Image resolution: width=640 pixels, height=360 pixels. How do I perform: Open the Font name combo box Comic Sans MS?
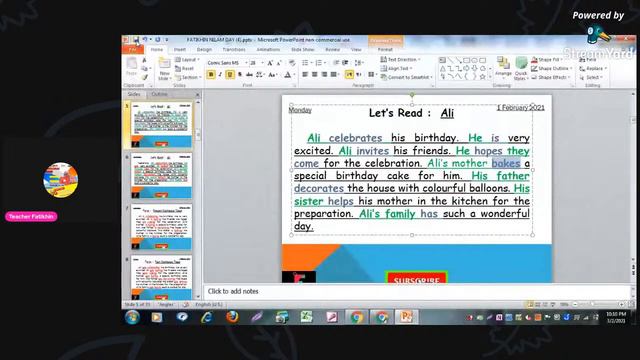click(227, 63)
